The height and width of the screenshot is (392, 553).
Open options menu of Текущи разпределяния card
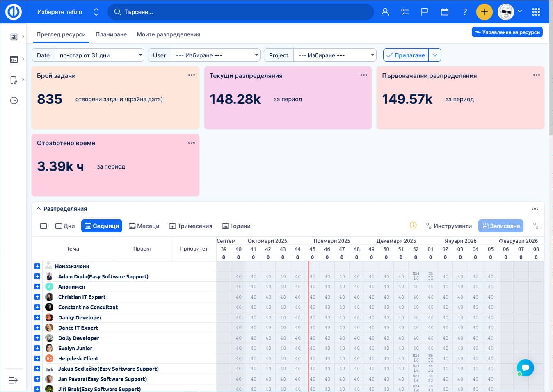click(364, 75)
